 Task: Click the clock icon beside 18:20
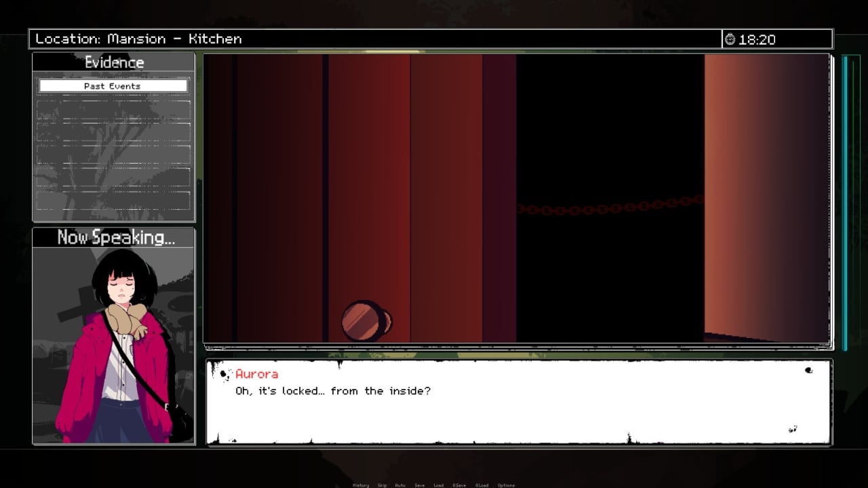[x=730, y=39]
